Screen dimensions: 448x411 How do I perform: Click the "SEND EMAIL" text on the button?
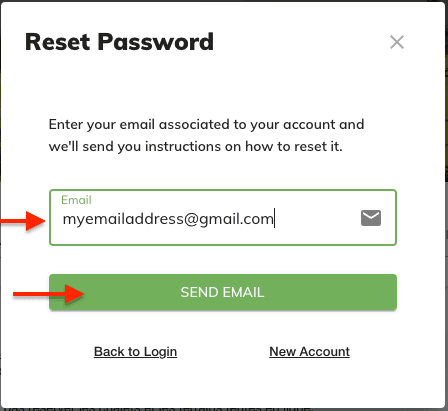pyautogui.click(x=222, y=292)
